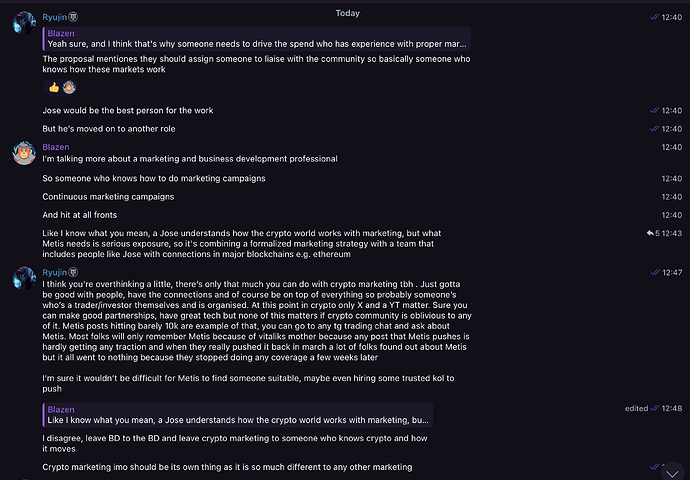
Task: Open the 5 replies thread indicator at 12:43
Action: click(653, 233)
